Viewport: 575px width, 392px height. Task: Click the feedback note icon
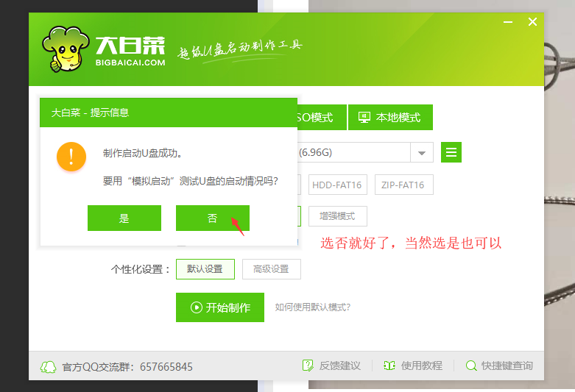pyautogui.click(x=308, y=366)
